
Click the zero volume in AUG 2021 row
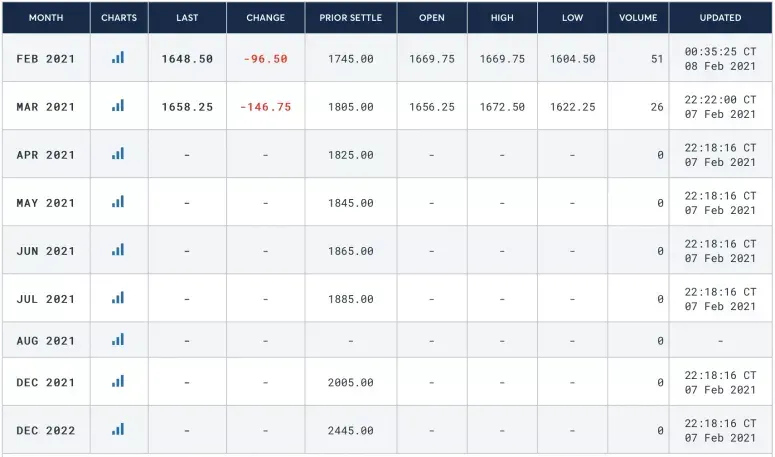point(660,341)
